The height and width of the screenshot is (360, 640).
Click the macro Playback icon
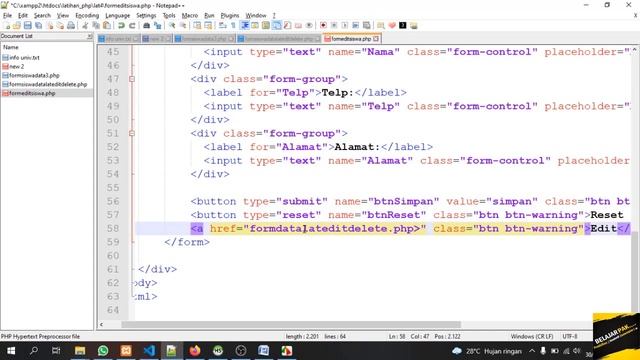click(344, 25)
